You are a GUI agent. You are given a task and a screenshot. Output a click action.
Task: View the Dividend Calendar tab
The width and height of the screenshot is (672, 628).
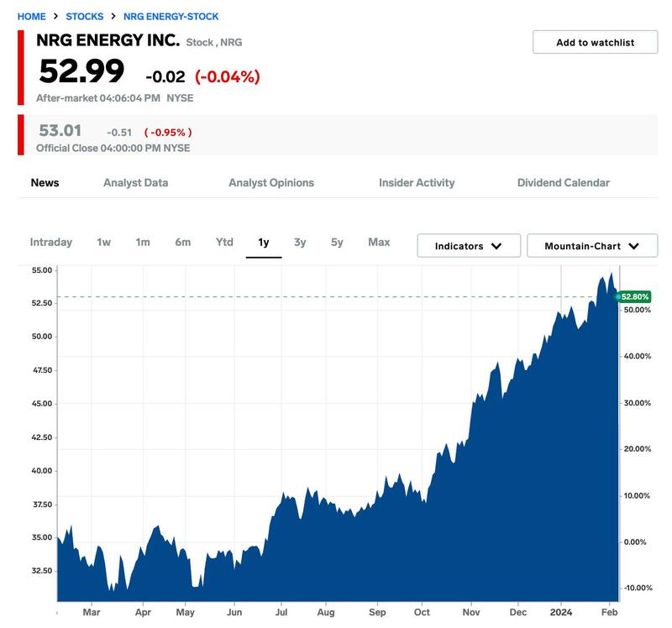563,182
